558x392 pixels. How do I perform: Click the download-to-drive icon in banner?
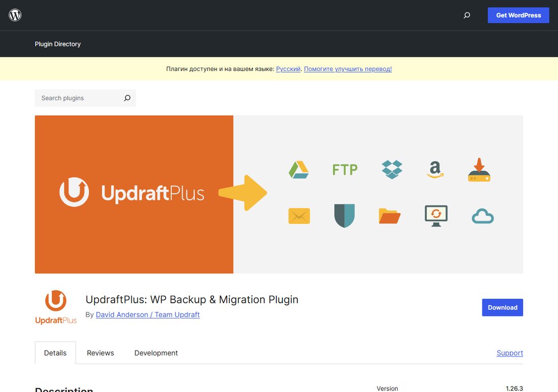coord(479,170)
